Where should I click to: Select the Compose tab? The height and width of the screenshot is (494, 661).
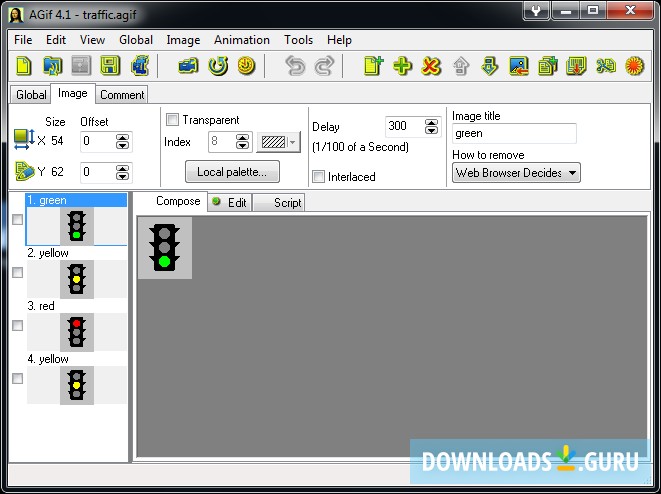(172, 201)
